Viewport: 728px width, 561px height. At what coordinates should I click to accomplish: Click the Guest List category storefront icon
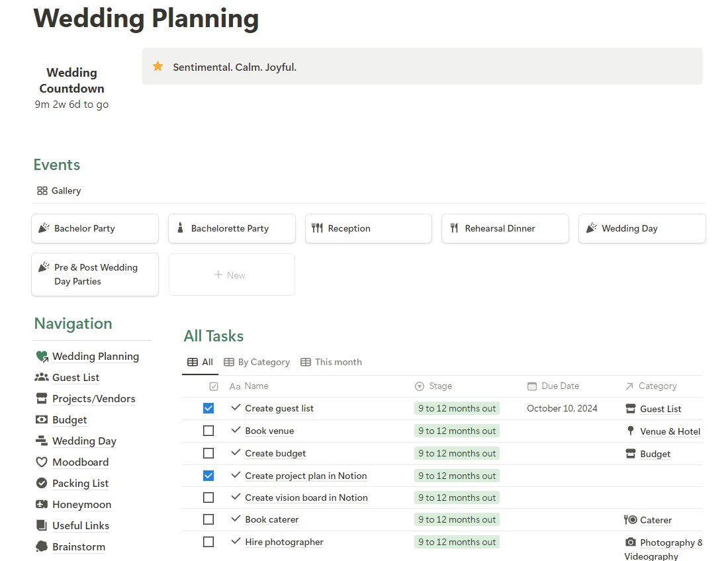coord(631,408)
